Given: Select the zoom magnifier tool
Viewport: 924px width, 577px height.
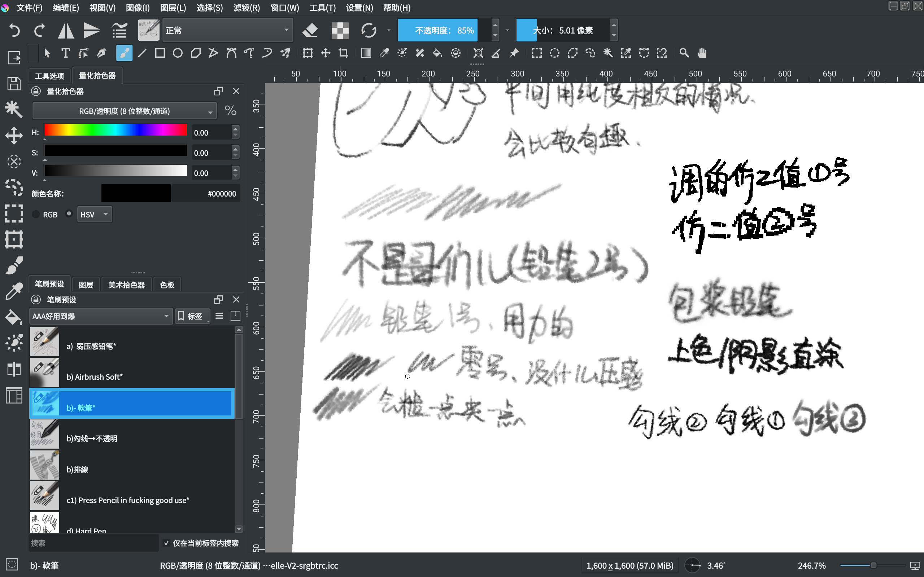Looking at the screenshot, I should 684,53.
